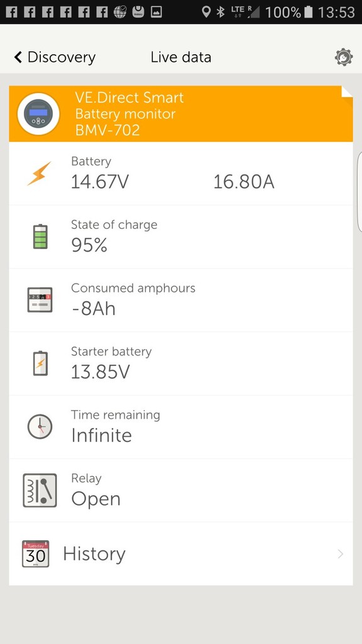The image size is (362, 644).
Task: Tap Bluetooth icon in status bar
Action: [221, 12]
